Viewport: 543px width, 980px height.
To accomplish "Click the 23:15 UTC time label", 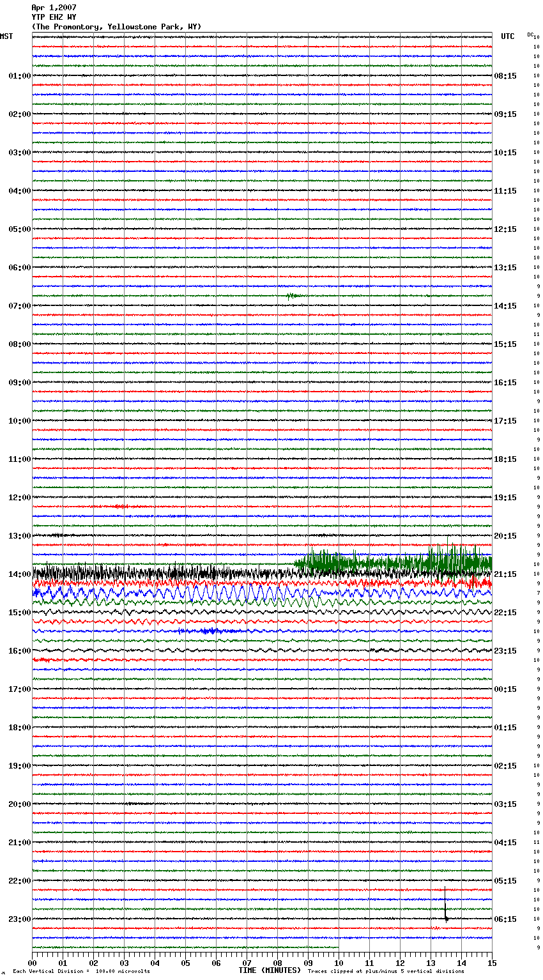I will click(505, 651).
